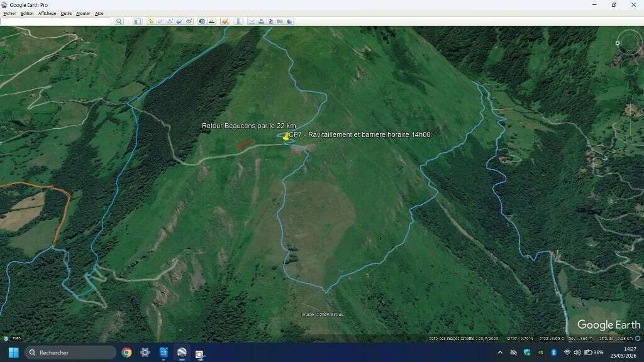
Task: Select the Add Image Overlay tool
Action: point(179,21)
